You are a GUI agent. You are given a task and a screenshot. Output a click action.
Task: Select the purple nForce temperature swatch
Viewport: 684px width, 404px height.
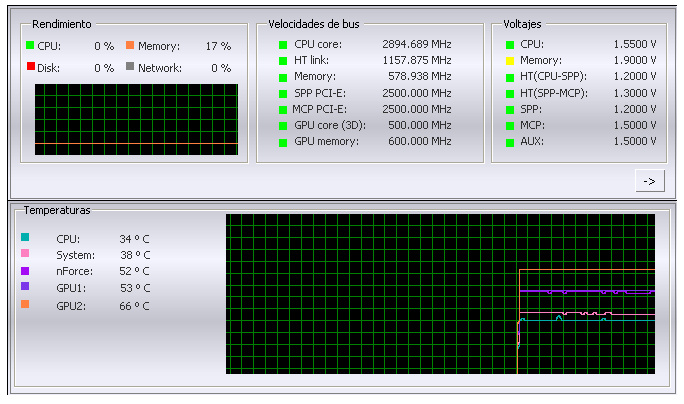25,271
